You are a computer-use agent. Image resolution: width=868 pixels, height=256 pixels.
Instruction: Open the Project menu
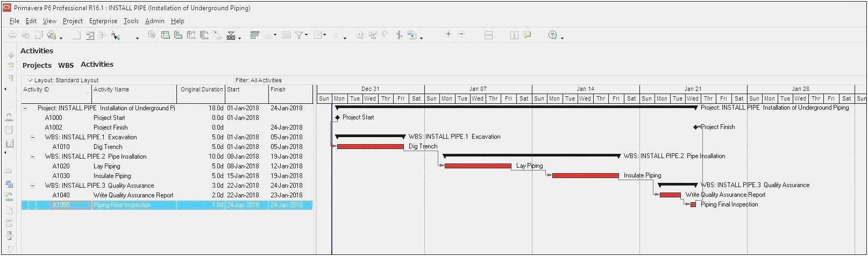tap(73, 21)
